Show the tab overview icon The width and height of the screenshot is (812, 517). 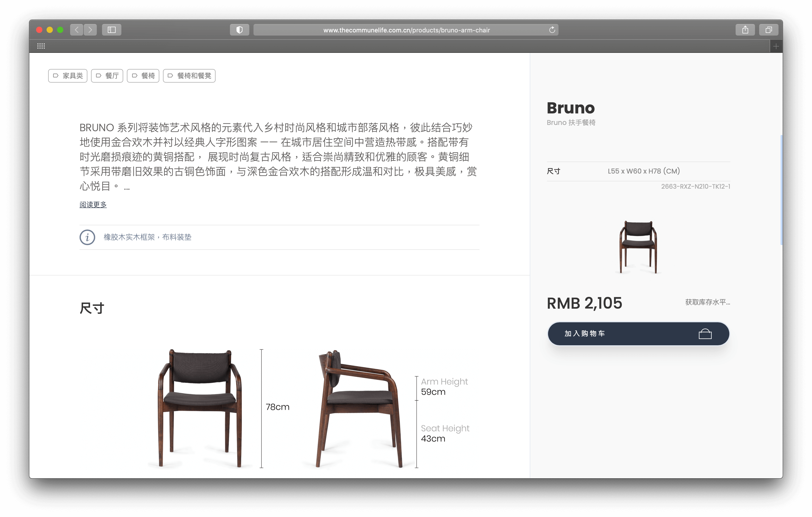pyautogui.click(x=769, y=30)
